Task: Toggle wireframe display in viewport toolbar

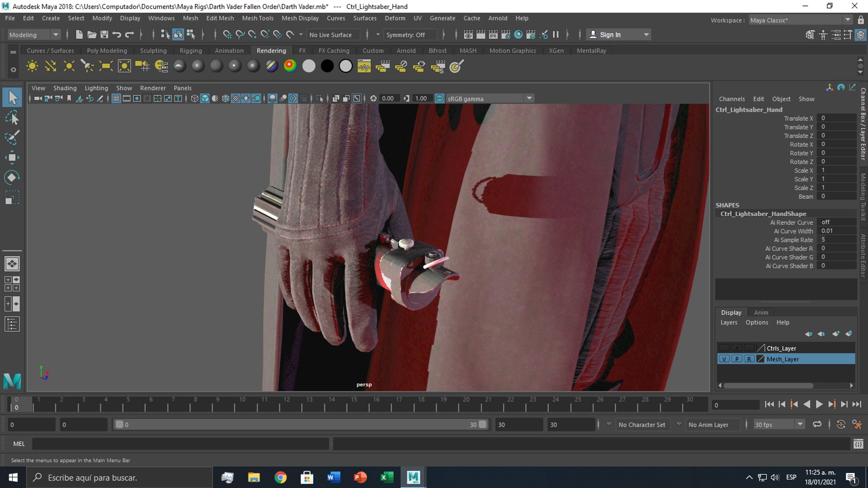Action: click(x=194, y=99)
